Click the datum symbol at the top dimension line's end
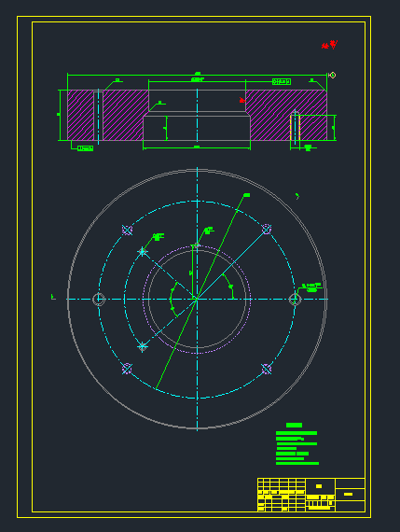 [x=333, y=75]
